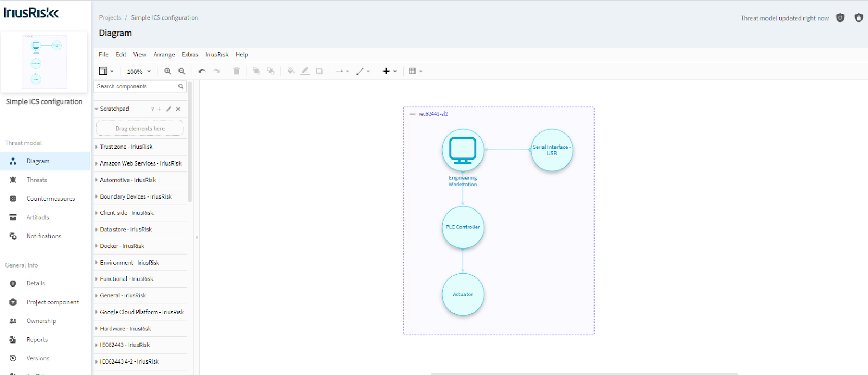Expand General - IriusRisk category
The width and height of the screenshot is (868, 375).
point(141,296)
